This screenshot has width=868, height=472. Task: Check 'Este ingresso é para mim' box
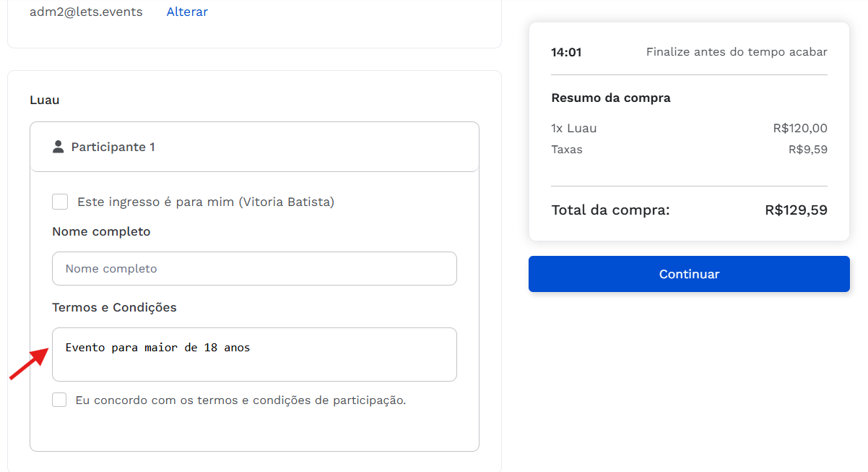[x=60, y=202]
